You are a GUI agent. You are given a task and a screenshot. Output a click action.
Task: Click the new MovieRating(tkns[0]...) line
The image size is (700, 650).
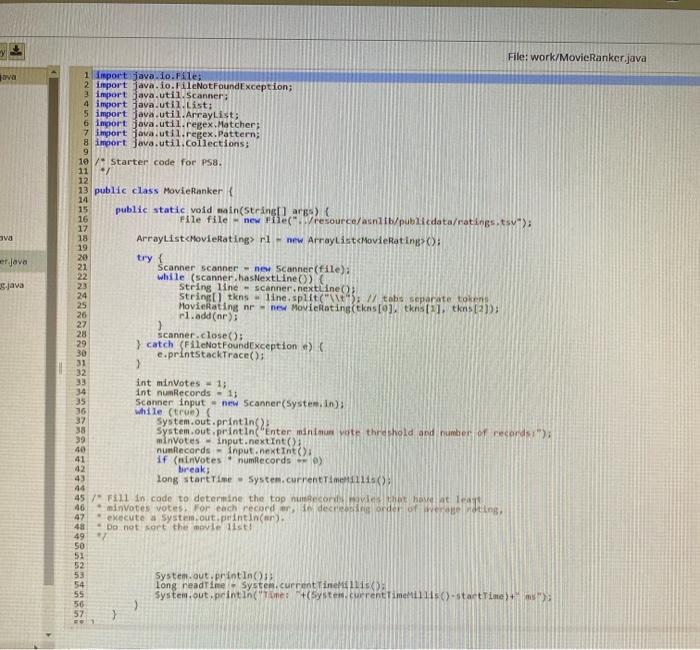[339, 308]
